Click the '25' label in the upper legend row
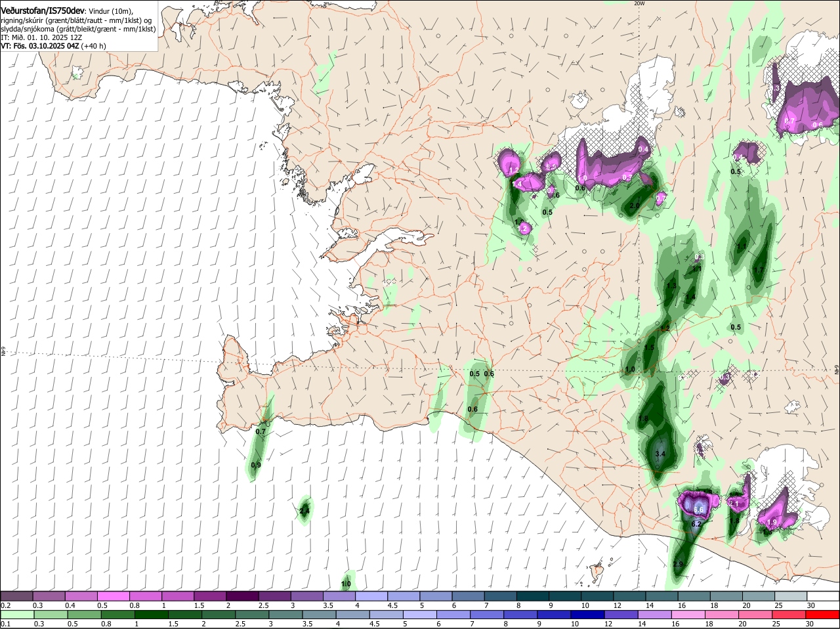The width and height of the screenshot is (840, 629). [x=779, y=605]
